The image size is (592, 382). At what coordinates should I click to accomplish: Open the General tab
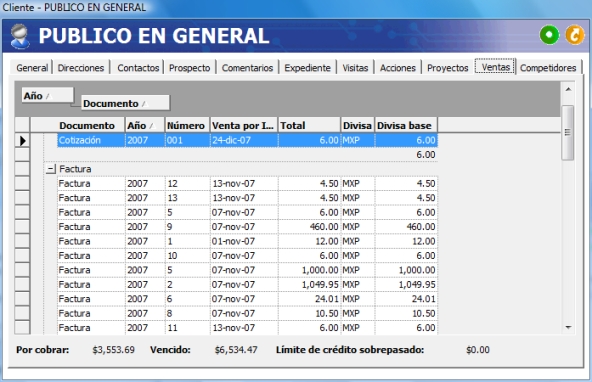tap(32, 68)
